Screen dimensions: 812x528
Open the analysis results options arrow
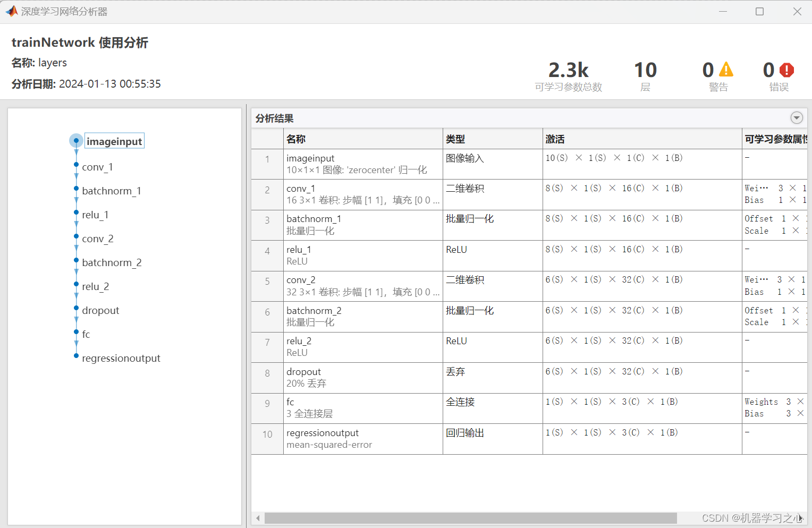click(796, 118)
